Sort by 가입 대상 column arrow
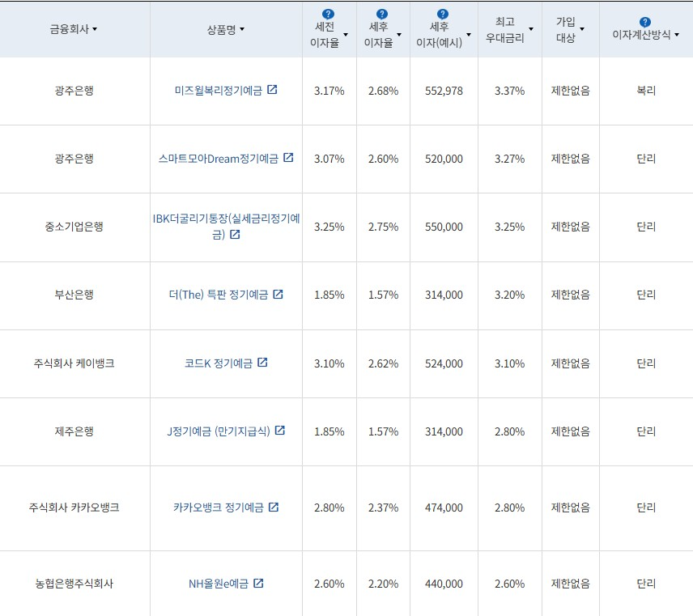693x616 pixels. 582,29
